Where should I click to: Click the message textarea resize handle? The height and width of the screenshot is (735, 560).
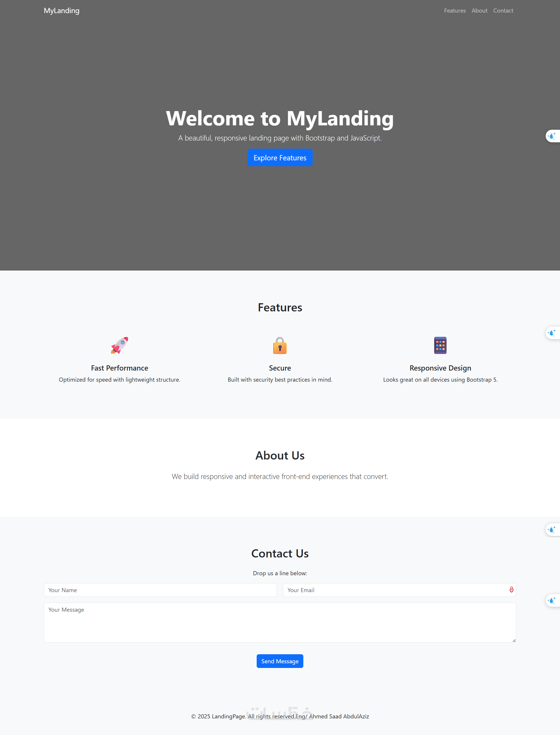(514, 640)
